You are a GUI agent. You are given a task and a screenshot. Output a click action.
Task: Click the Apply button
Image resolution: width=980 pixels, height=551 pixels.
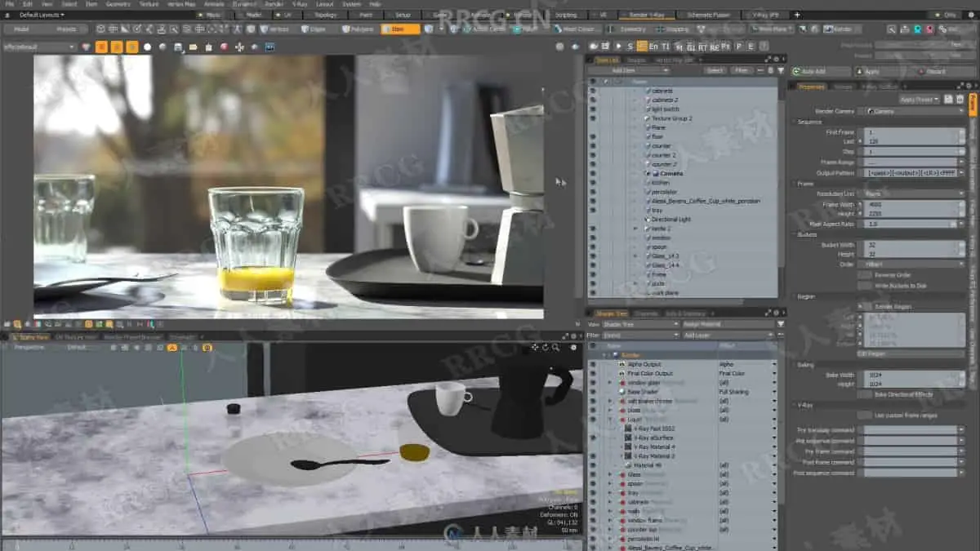click(871, 71)
